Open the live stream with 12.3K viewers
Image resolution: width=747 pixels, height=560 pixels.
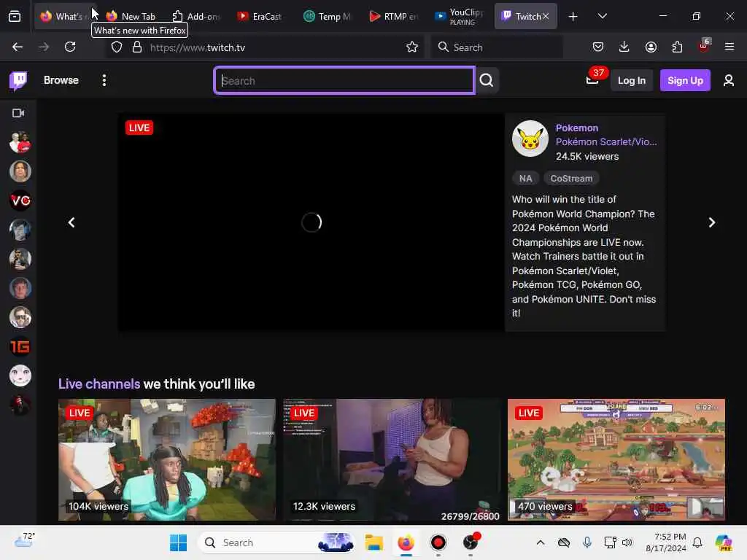click(392, 459)
